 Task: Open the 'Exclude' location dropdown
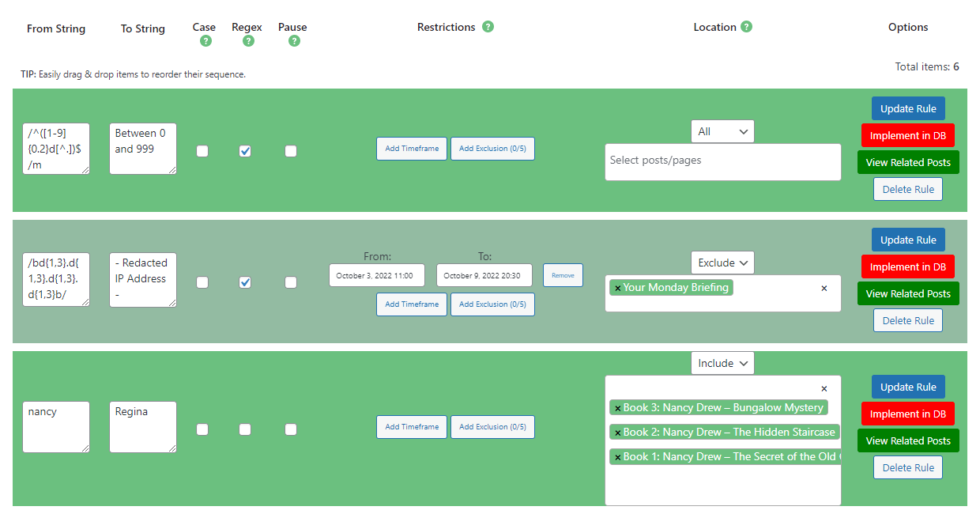[722, 263]
